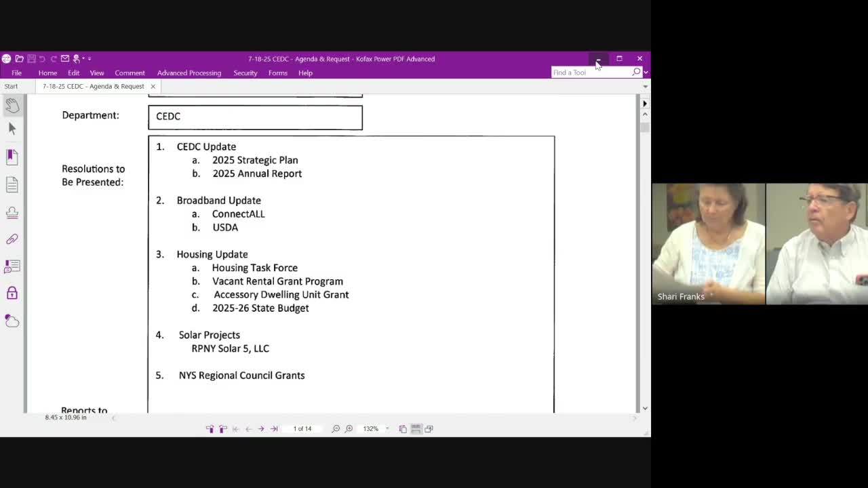The image size is (868, 488).
Task: Click the rotate page right icon in bottom bar
Action: [222, 429]
